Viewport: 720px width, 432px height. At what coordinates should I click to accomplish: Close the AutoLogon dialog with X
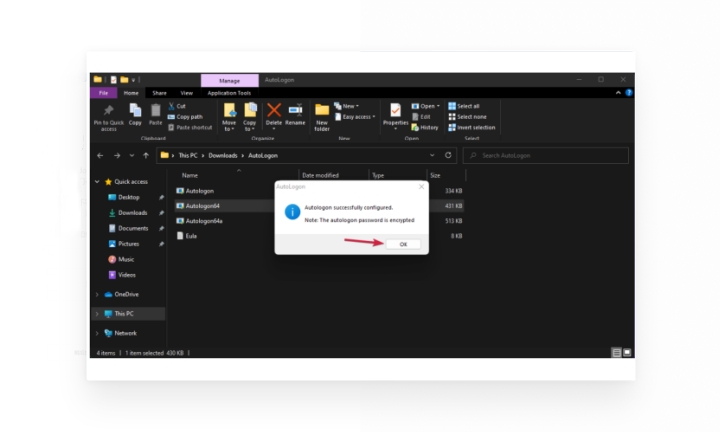[x=422, y=187]
